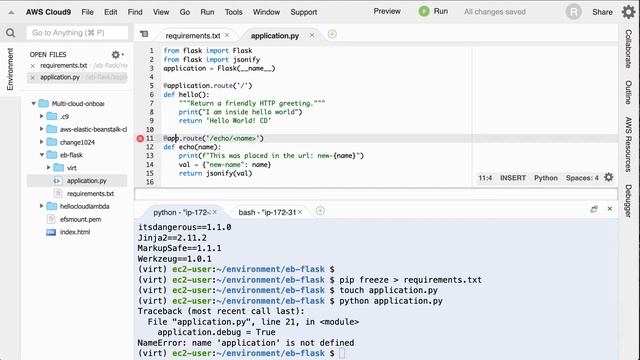640x360 pixels.
Task: Open the Open Files panel gear menu
Action: click(x=117, y=54)
